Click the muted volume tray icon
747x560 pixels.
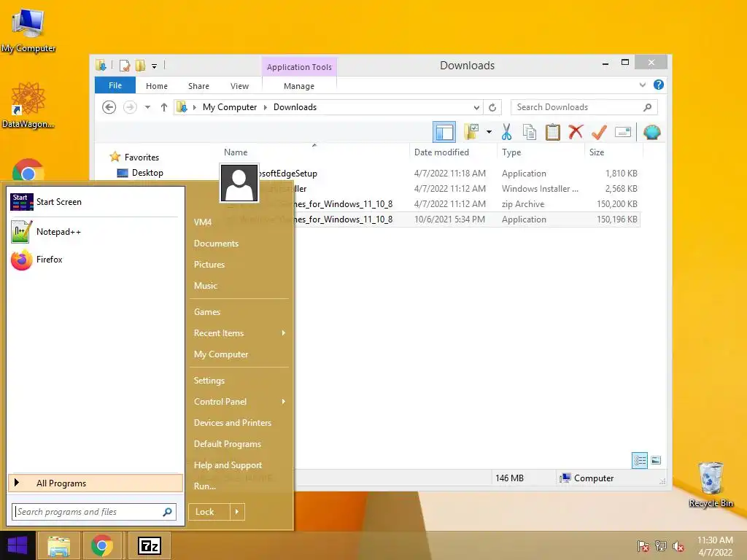pos(678,546)
